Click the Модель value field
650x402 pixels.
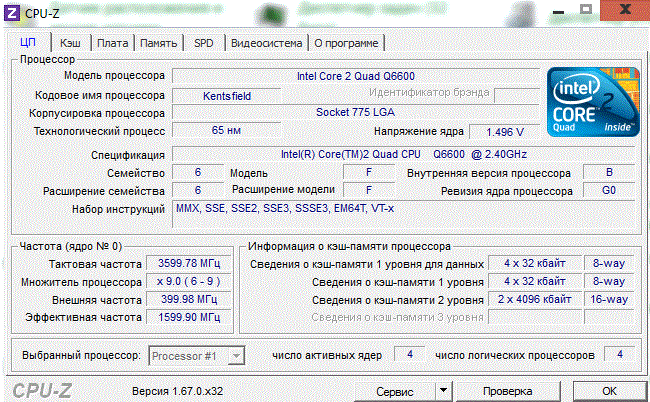(369, 172)
